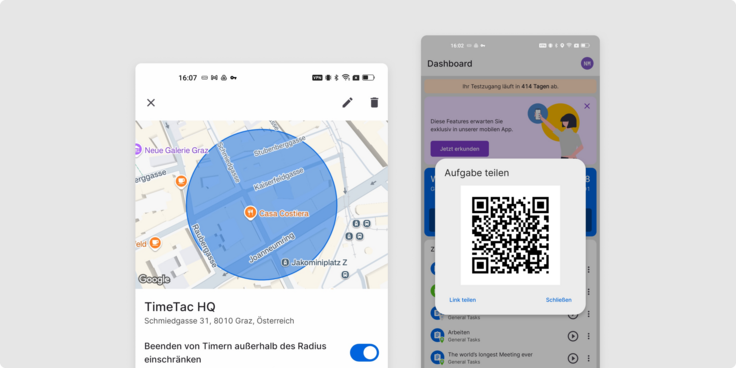
Task: Tap the Kaiserfeldgasse street label
Action: (279, 179)
